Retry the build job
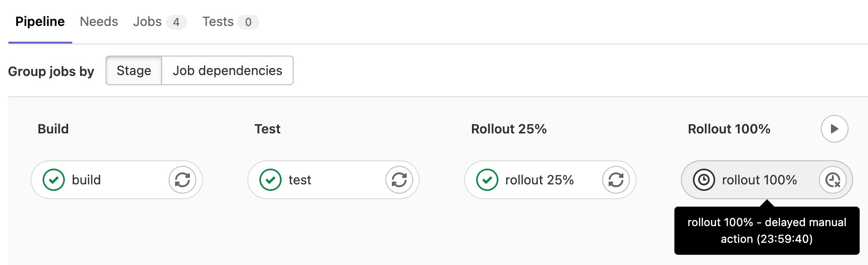Image resolution: width=868 pixels, height=265 pixels. [182, 180]
